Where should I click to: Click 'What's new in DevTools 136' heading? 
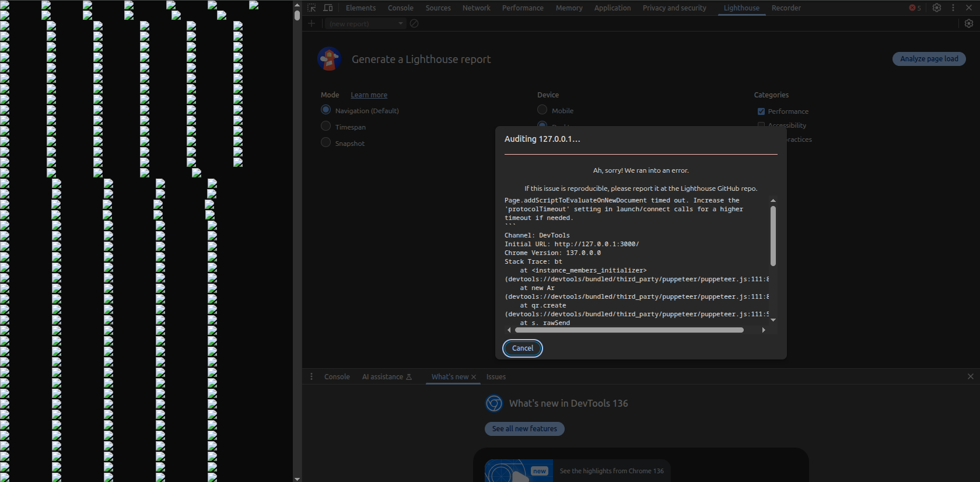[568, 403]
